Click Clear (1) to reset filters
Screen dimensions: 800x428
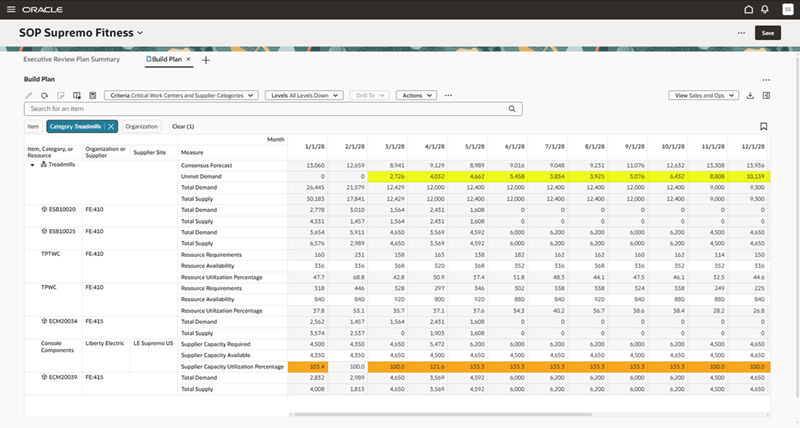click(183, 127)
